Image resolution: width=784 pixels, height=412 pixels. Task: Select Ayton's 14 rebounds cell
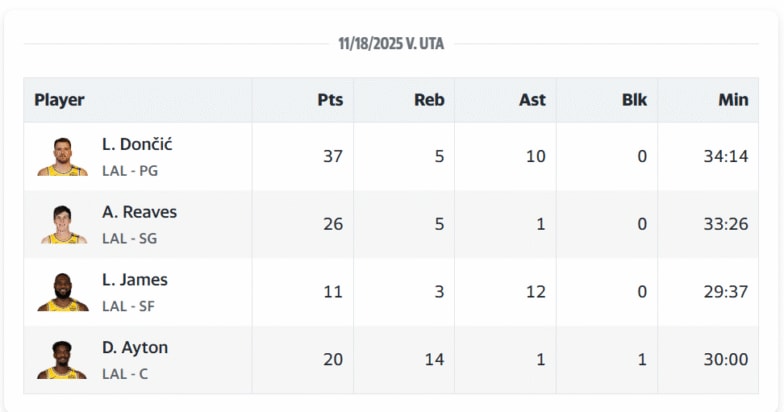(x=434, y=360)
